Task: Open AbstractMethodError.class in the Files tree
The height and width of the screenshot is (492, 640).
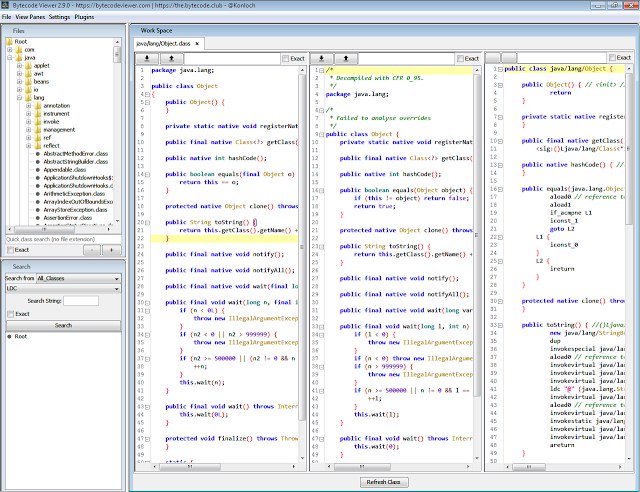Action: tap(76, 154)
